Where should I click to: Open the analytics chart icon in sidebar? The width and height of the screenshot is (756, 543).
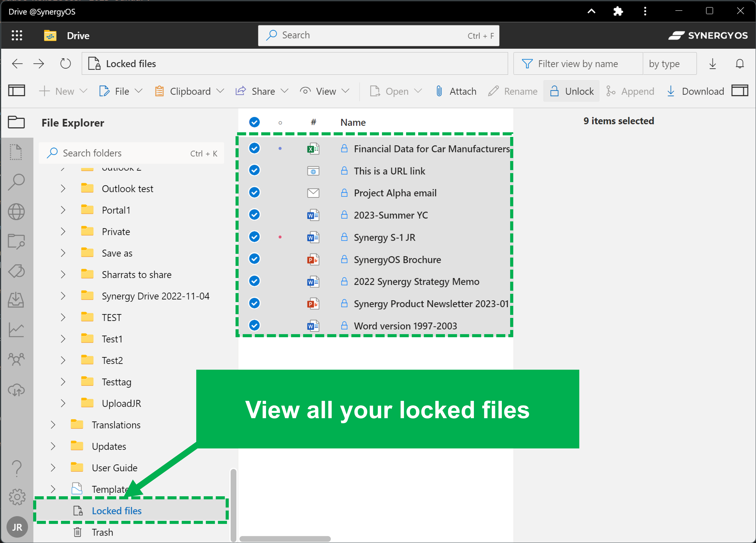(x=16, y=330)
